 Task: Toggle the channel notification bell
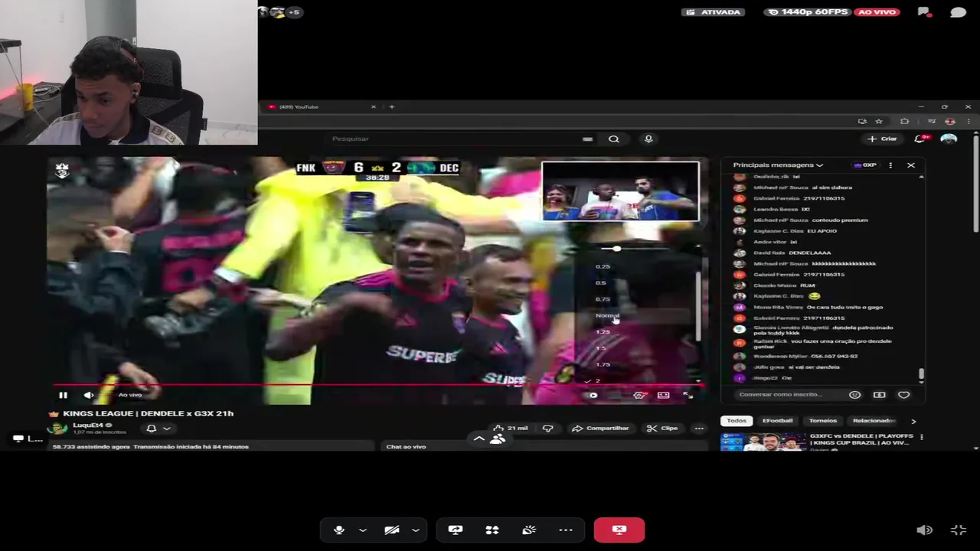151,429
